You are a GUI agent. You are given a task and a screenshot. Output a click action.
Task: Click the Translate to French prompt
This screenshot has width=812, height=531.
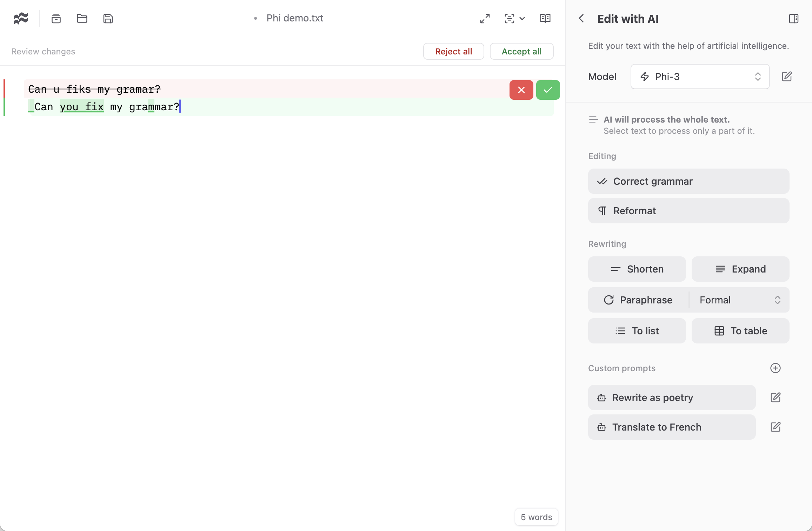671,427
